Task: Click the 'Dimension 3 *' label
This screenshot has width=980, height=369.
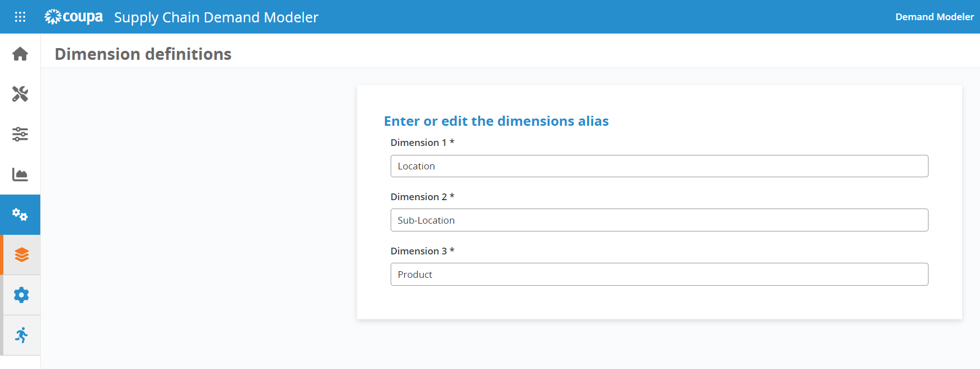Action: click(x=423, y=251)
